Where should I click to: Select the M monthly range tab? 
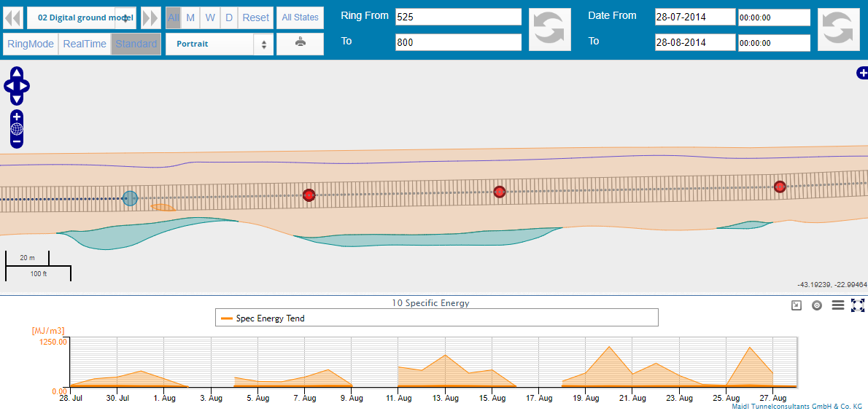click(190, 17)
